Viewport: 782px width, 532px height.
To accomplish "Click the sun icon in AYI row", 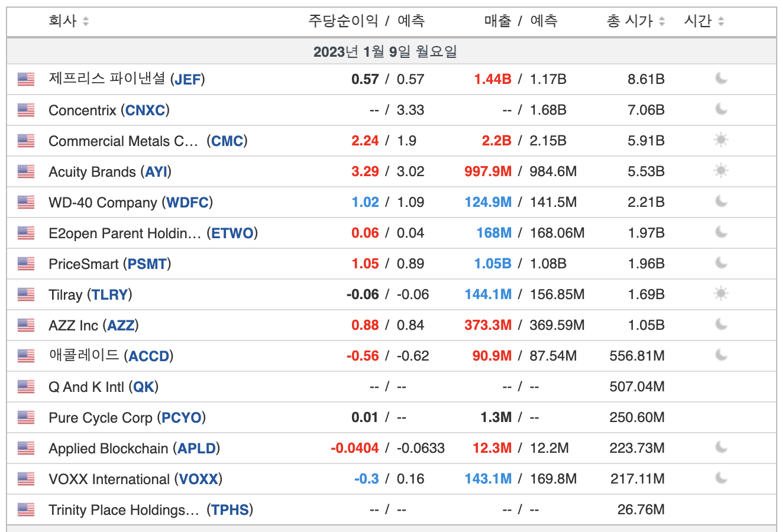I will pyautogui.click(x=721, y=170).
